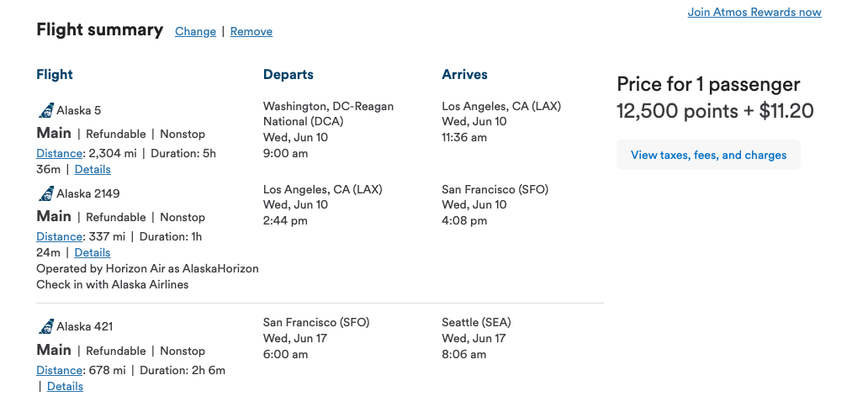Click the Remove flight link
This screenshot has width=868, height=407.
251,31
